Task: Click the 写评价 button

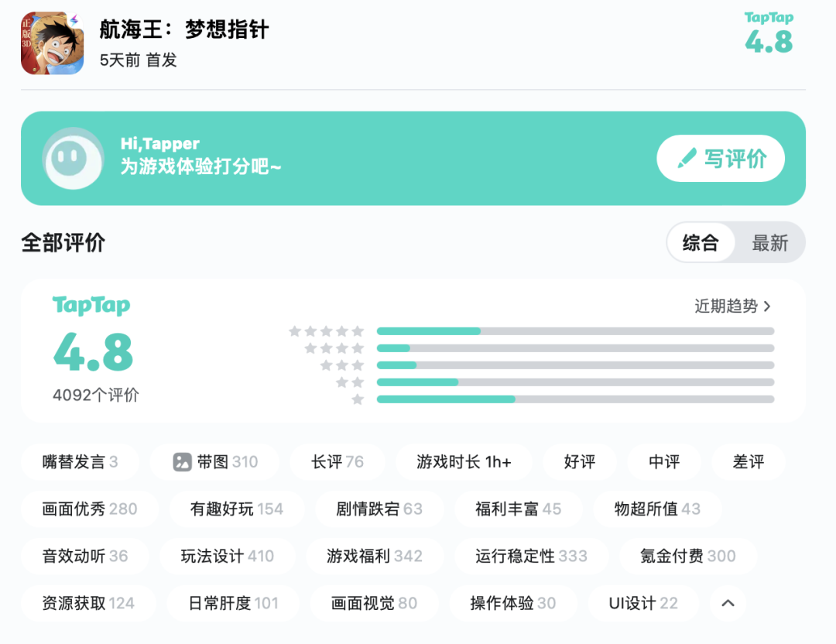Action: tap(721, 159)
